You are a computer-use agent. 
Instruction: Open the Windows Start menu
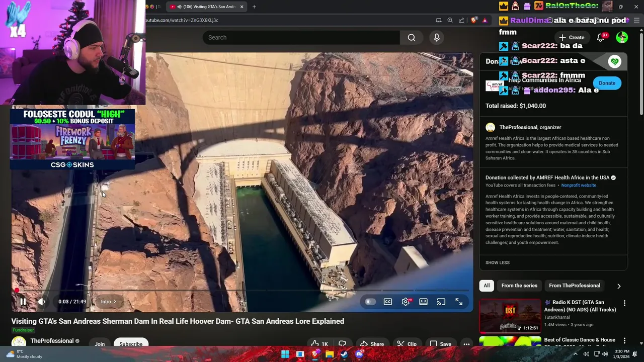coord(285,354)
